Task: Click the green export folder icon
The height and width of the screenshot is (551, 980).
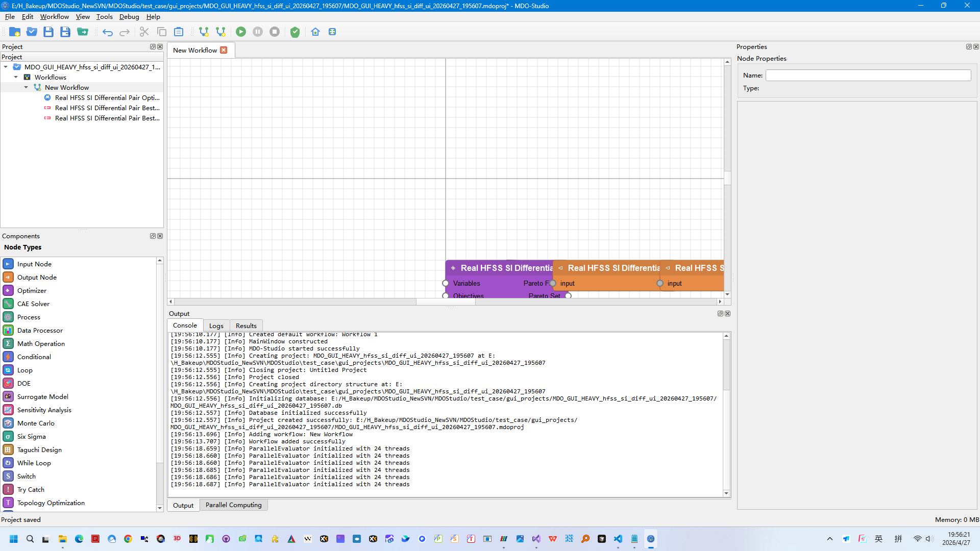Action: click(x=83, y=32)
